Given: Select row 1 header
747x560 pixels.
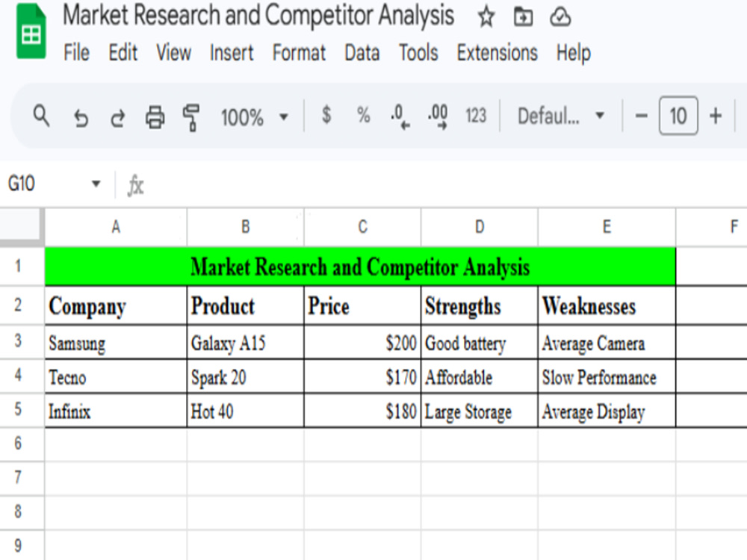Looking at the screenshot, I should point(22,267).
